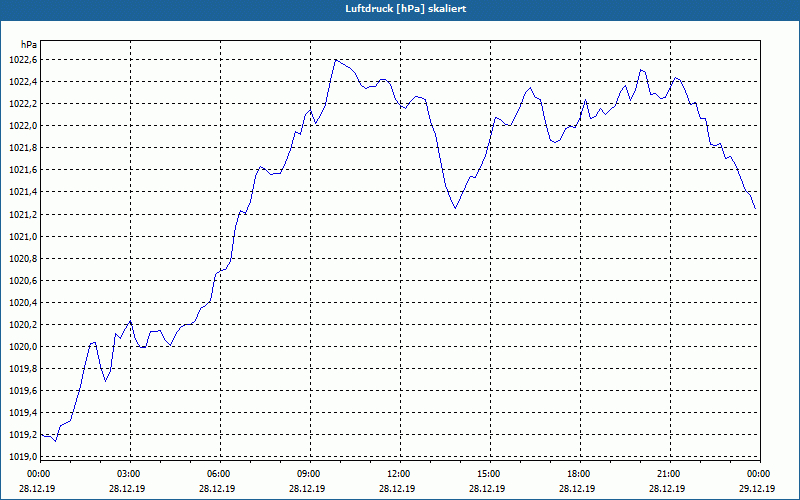Click the 1019,2 y-axis value
Viewport: 800px width, 500px height.
coord(22,435)
